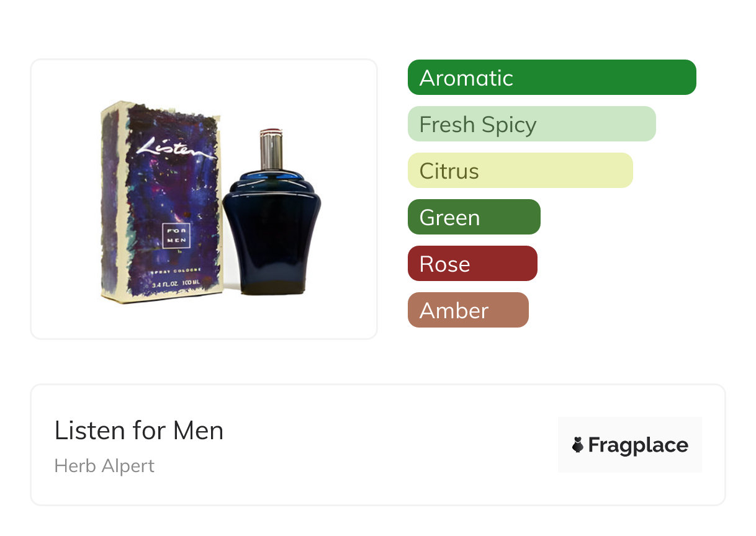Click the Fragplace perfume bottle logo icon

[578, 445]
